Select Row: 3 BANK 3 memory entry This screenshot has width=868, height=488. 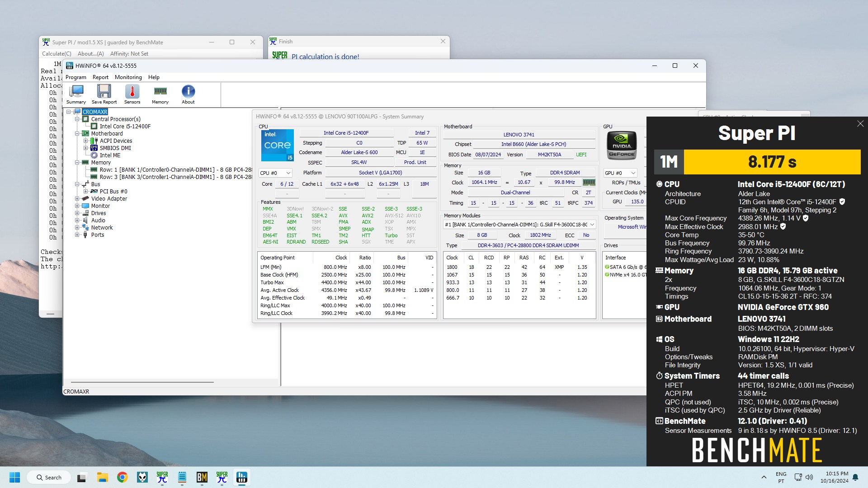coord(175,177)
